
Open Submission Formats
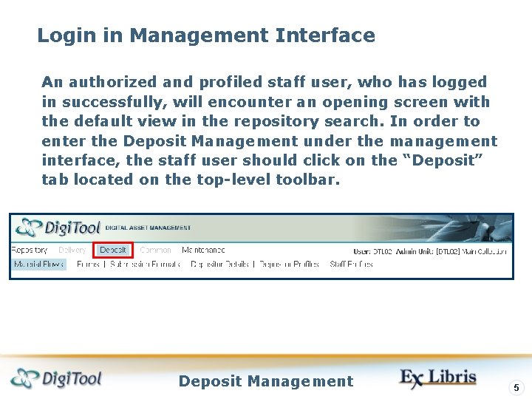click(x=145, y=264)
